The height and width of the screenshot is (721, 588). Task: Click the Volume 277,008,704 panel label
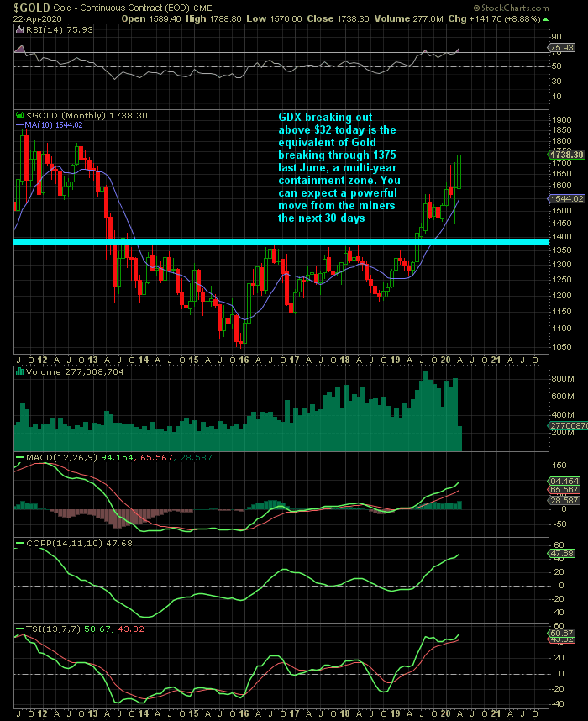point(75,371)
